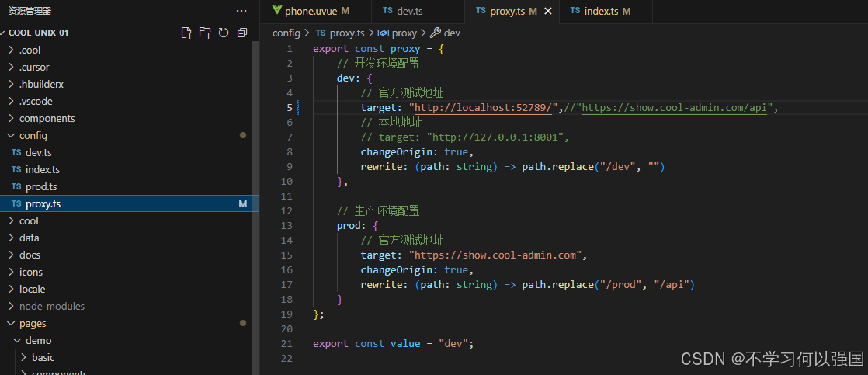Collapse the config folder
The image size is (868, 375).
click(x=130, y=135)
